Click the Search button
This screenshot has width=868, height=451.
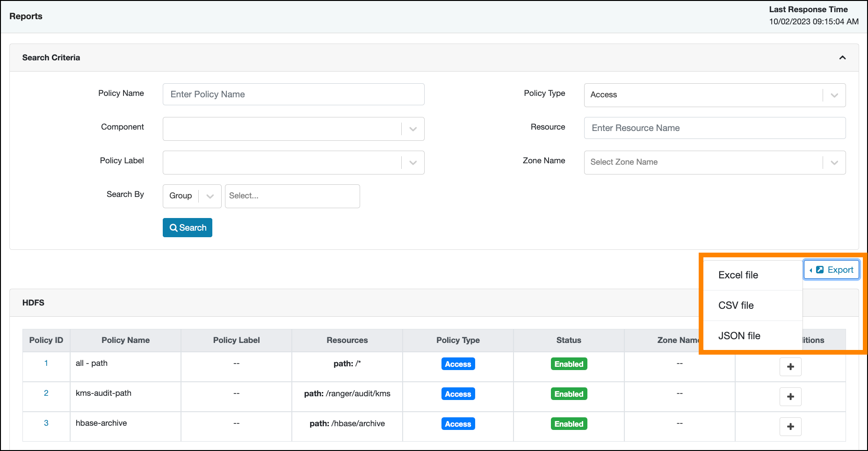[187, 228]
